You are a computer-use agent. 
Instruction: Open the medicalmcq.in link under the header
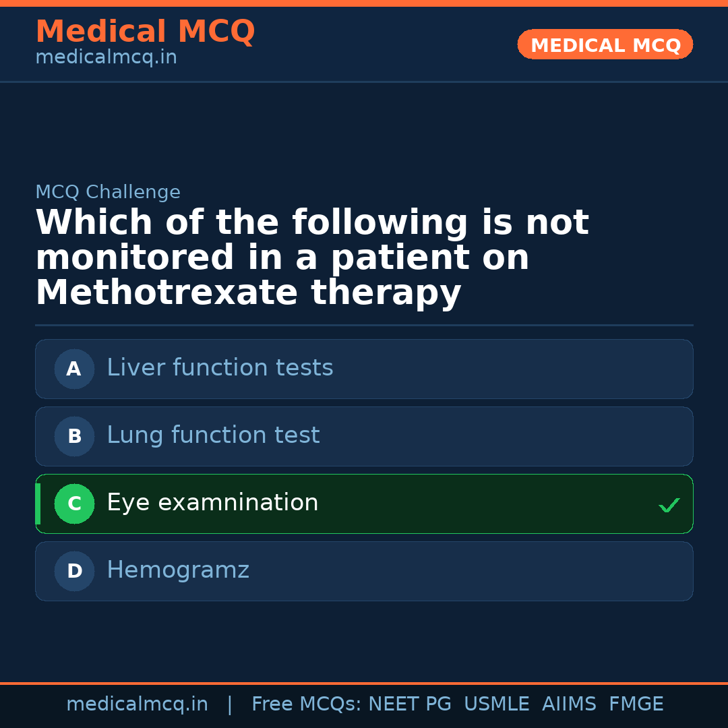[x=106, y=57]
